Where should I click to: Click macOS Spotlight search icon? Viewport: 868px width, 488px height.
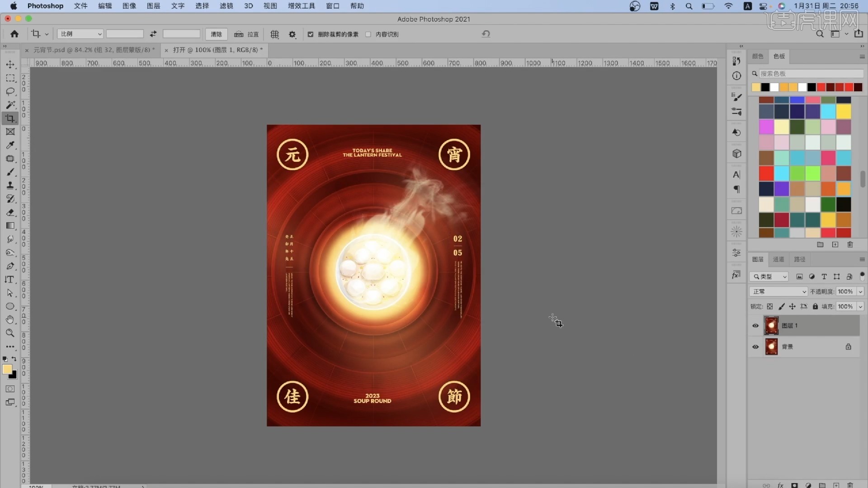689,6
